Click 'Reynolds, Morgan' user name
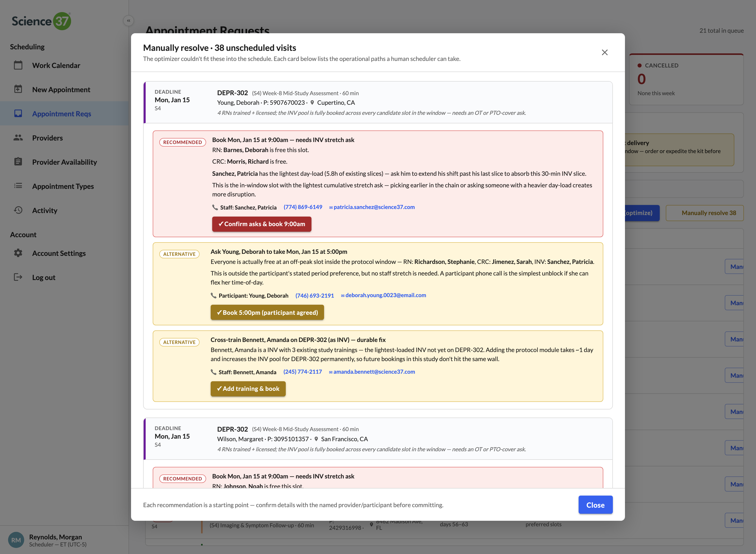The image size is (756, 554). (x=55, y=537)
